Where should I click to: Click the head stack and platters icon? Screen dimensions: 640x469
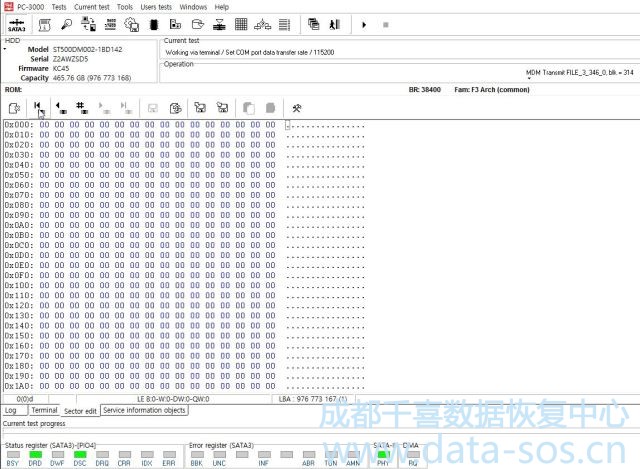[x=219, y=24]
